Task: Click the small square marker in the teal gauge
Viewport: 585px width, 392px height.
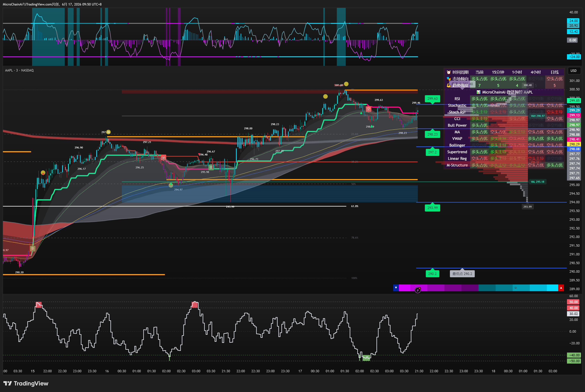Action: [516, 288]
